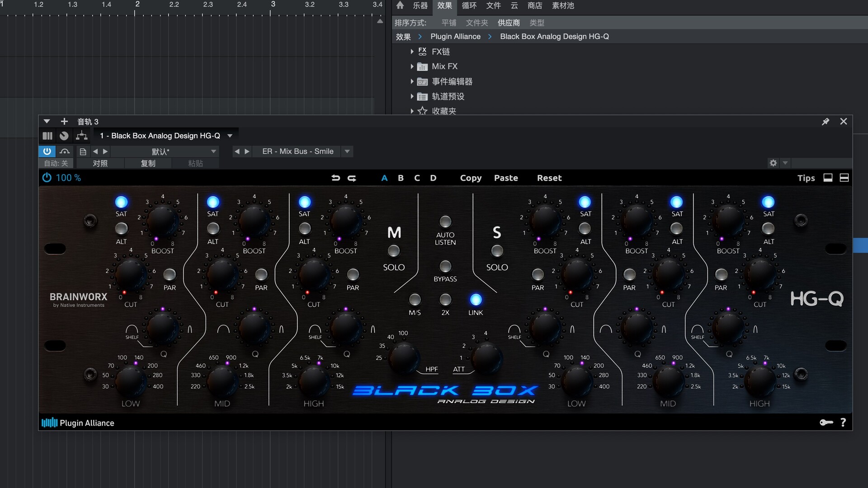Click Plugin Alliance breadcrumb
The image size is (868, 488).
pyautogui.click(x=455, y=37)
